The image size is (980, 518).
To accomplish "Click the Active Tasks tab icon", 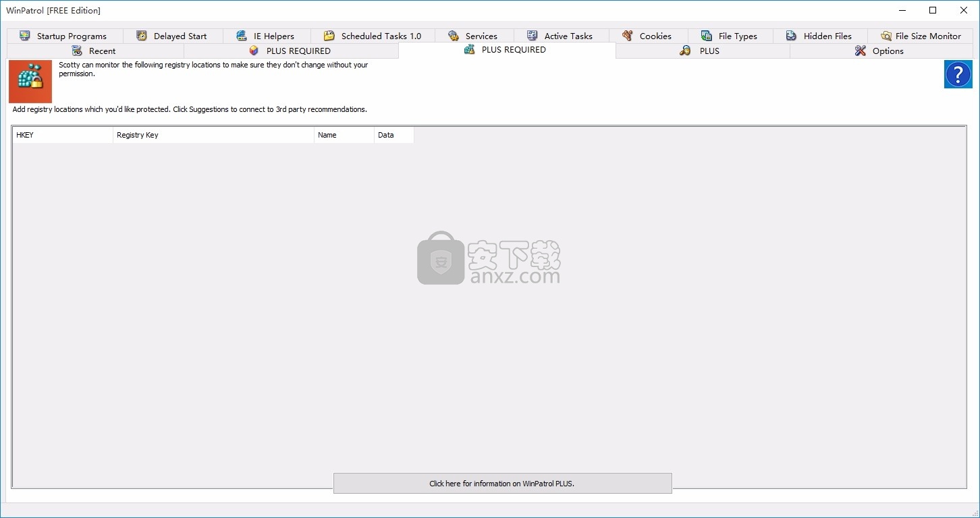I will click(533, 36).
